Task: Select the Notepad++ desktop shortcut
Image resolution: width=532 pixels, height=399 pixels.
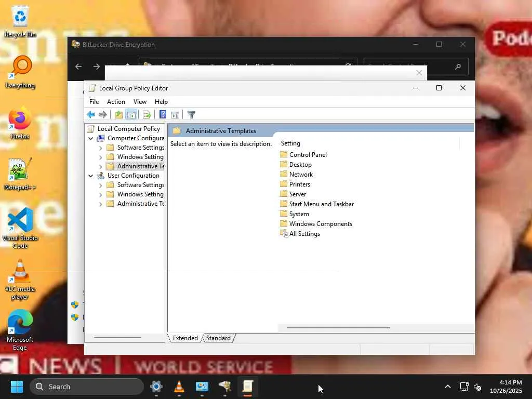Action: (x=20, y=174)
